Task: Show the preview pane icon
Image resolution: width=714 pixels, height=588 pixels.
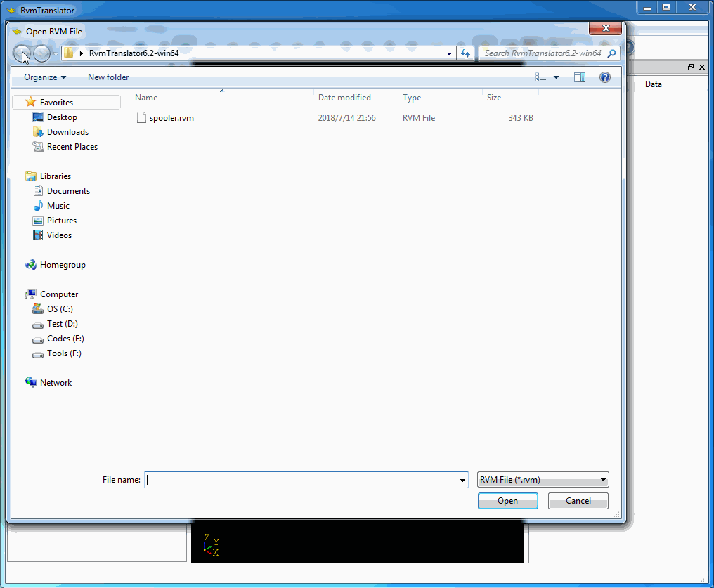Action: pyautogui.click(x=580, y=77)
